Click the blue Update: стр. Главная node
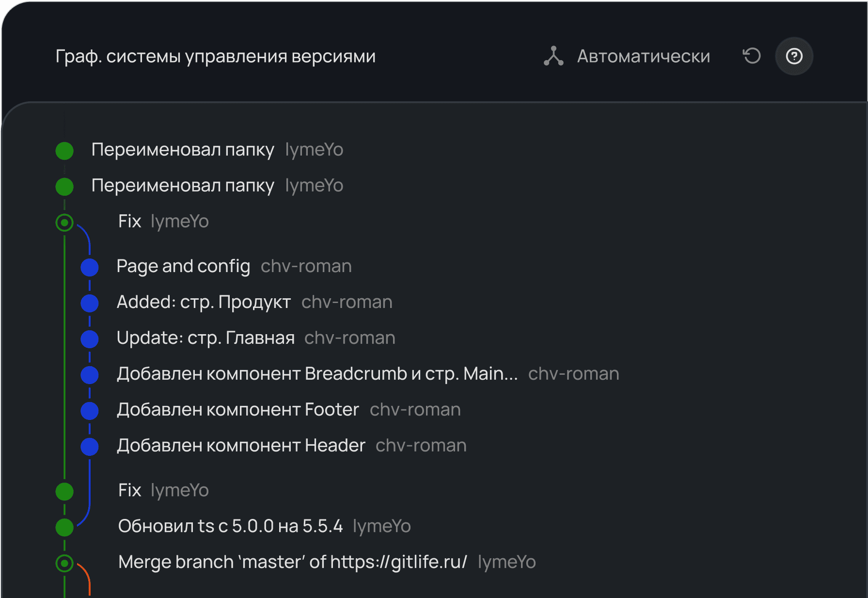 coord(90,339)
